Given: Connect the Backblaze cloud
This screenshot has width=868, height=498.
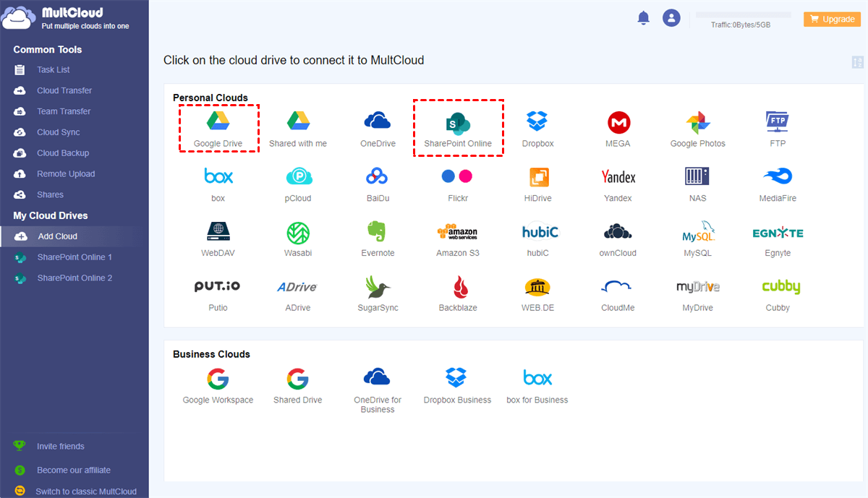Looking at the screenshot, I should 458,293.
